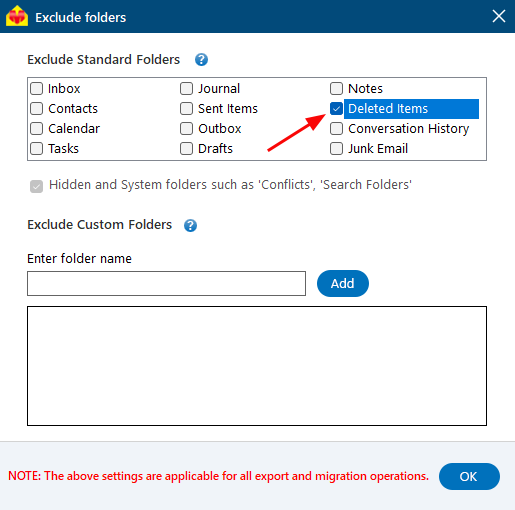Open help for Exclude Standard Folders
Image resolution: width=515 pixels, height=510 pixels.
point(201,60)
